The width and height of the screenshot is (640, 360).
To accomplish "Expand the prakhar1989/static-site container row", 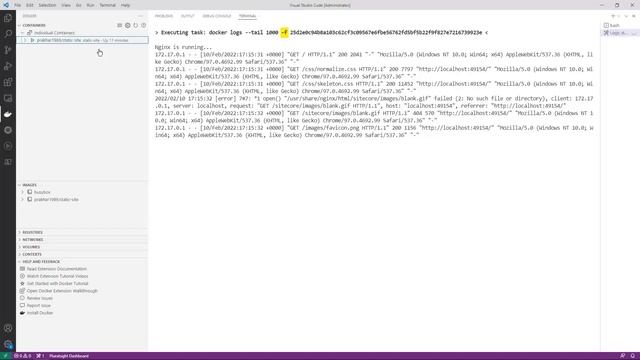I will click(25, 40).
